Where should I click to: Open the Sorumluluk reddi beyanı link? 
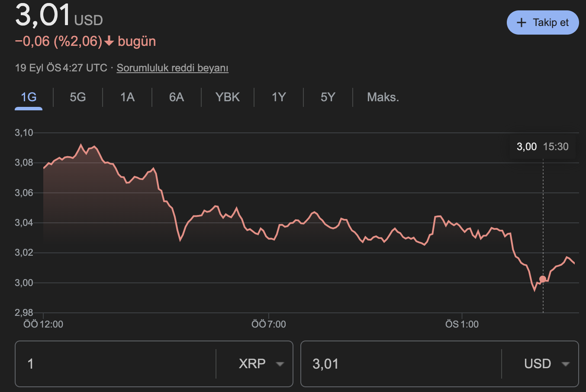point(172,68)
